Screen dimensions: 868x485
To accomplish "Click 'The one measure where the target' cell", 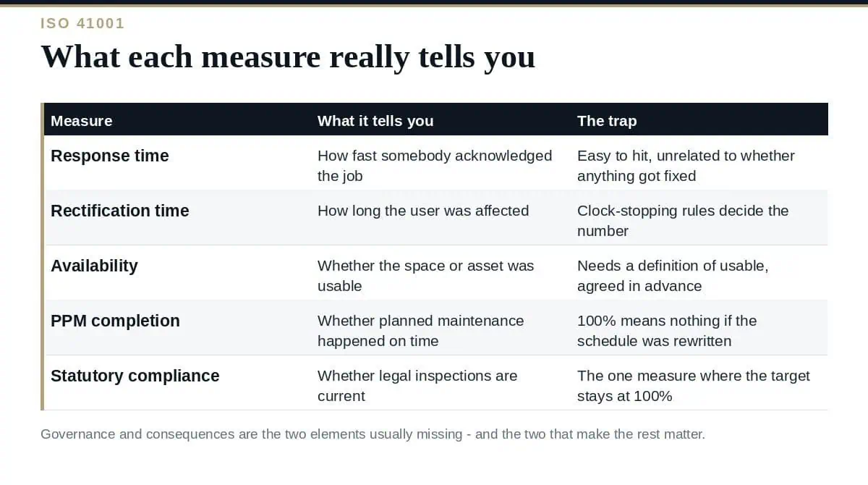I will [x=694, y=386].
